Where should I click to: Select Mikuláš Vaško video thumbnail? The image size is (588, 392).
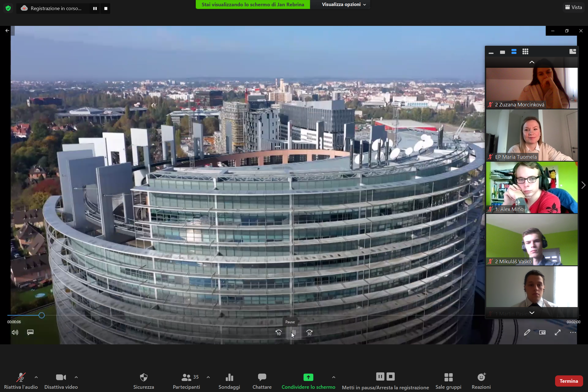532,240
